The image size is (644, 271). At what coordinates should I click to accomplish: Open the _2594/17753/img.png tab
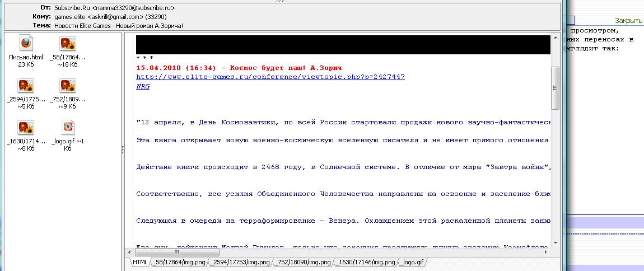click(x=241, y=262)
